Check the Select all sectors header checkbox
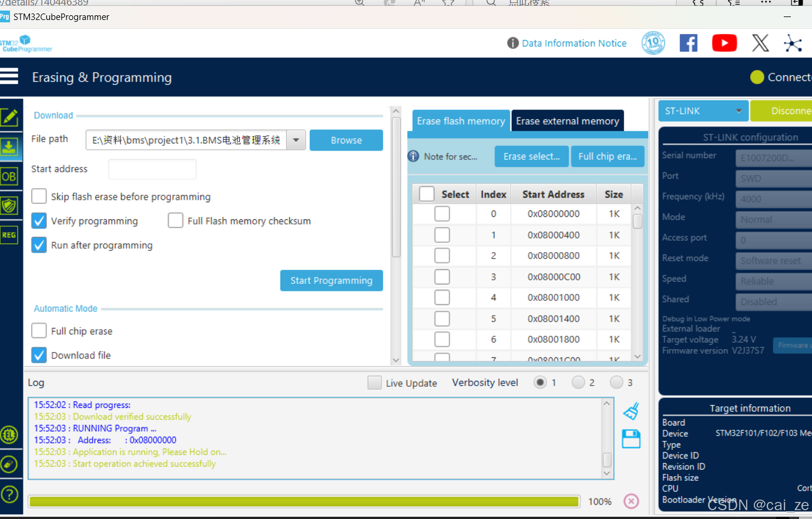 coord(427,194)
